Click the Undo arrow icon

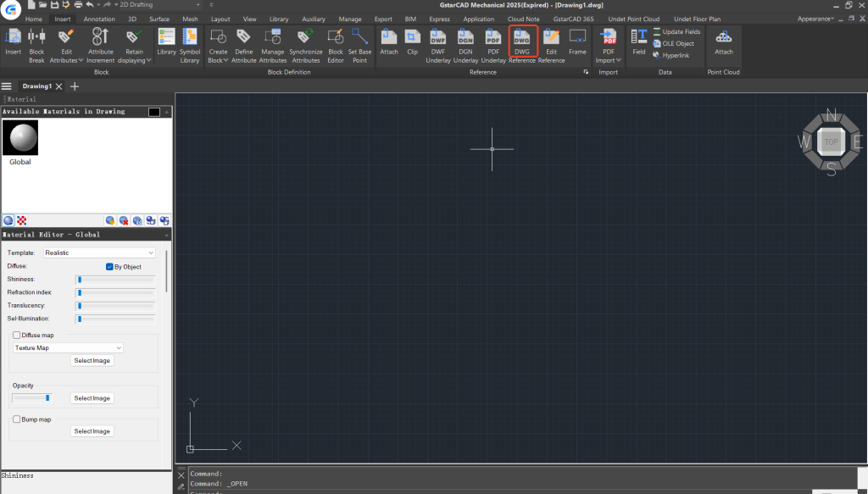89,5
